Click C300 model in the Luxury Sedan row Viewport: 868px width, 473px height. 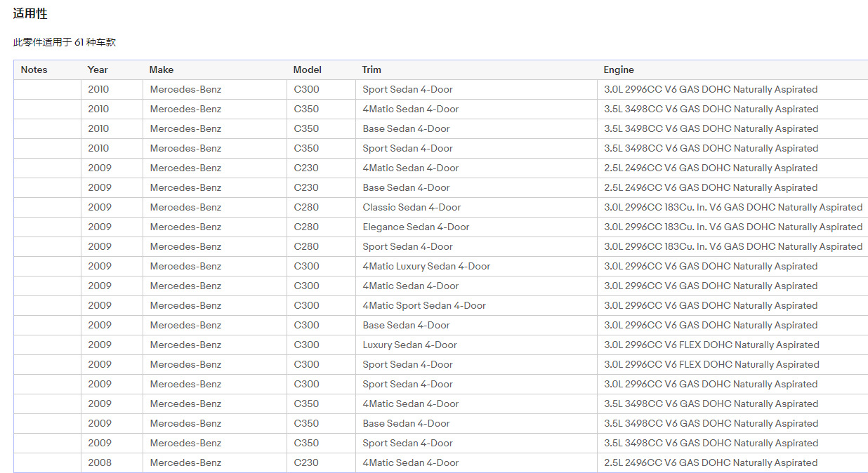coord(321,345)
